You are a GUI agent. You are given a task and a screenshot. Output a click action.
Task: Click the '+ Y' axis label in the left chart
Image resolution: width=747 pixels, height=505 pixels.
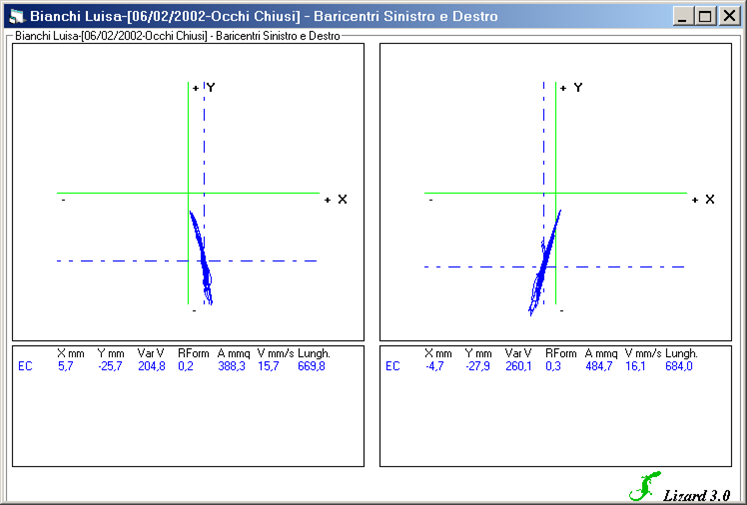click(204, 88)
